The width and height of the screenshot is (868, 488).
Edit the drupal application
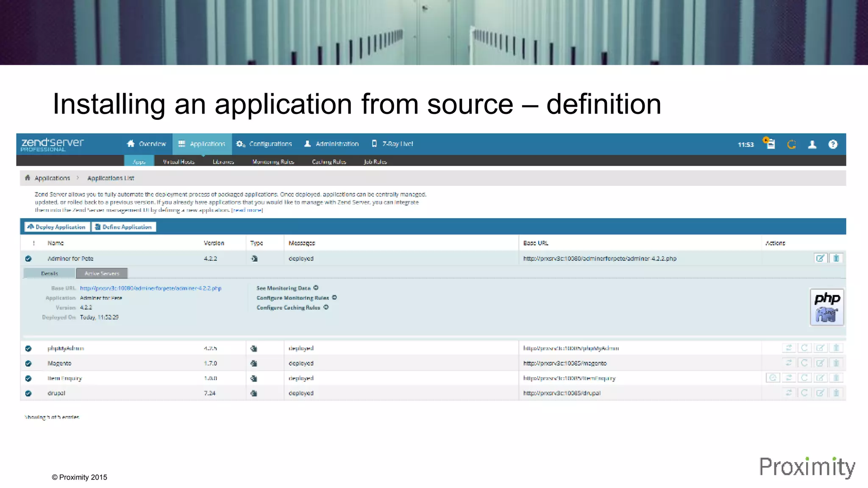click(821, 393)
